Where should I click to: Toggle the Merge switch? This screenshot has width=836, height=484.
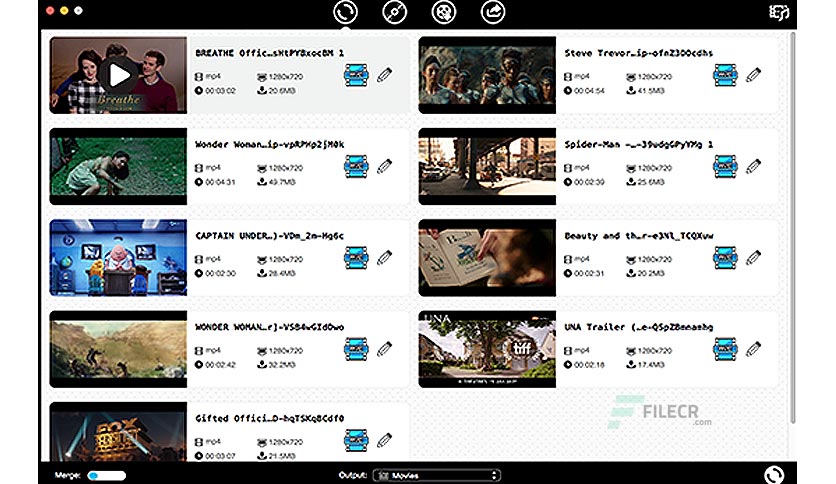tap(107, 475)
